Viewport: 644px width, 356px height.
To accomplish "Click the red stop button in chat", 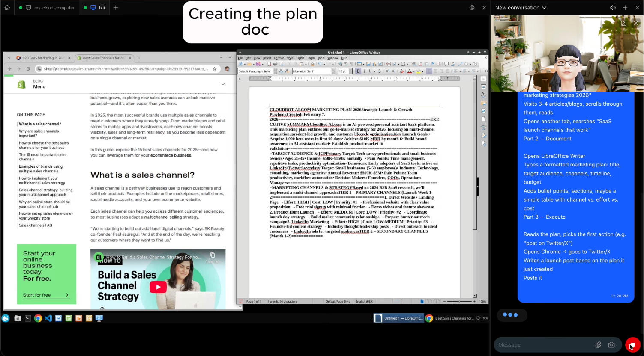I will tap(632, 345).
